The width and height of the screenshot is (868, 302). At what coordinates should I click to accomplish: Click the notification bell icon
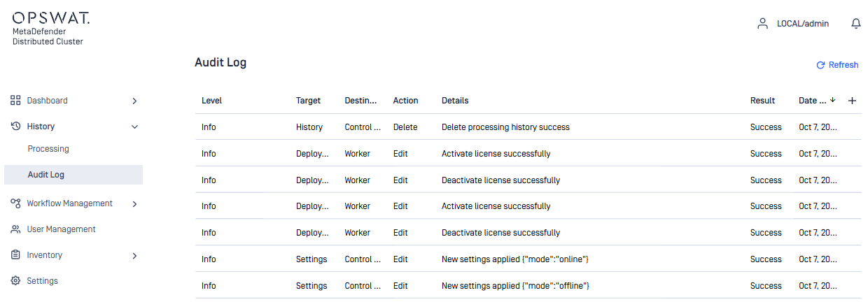pyautogui.click(x=855, y=24)
